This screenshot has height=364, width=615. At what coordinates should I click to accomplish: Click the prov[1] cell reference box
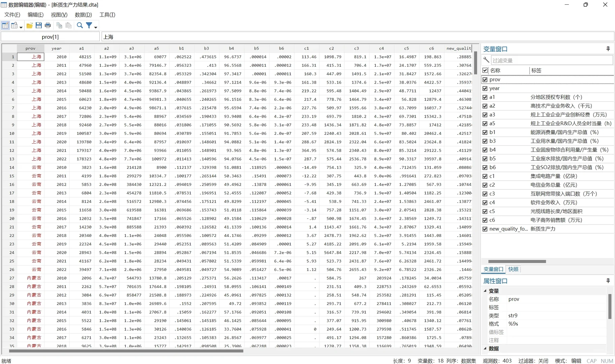click(50, 37)
